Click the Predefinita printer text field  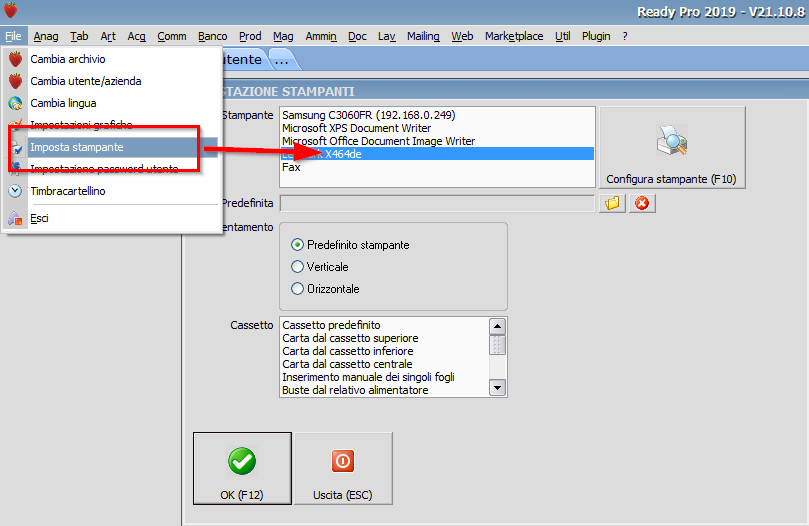point(437,203)
